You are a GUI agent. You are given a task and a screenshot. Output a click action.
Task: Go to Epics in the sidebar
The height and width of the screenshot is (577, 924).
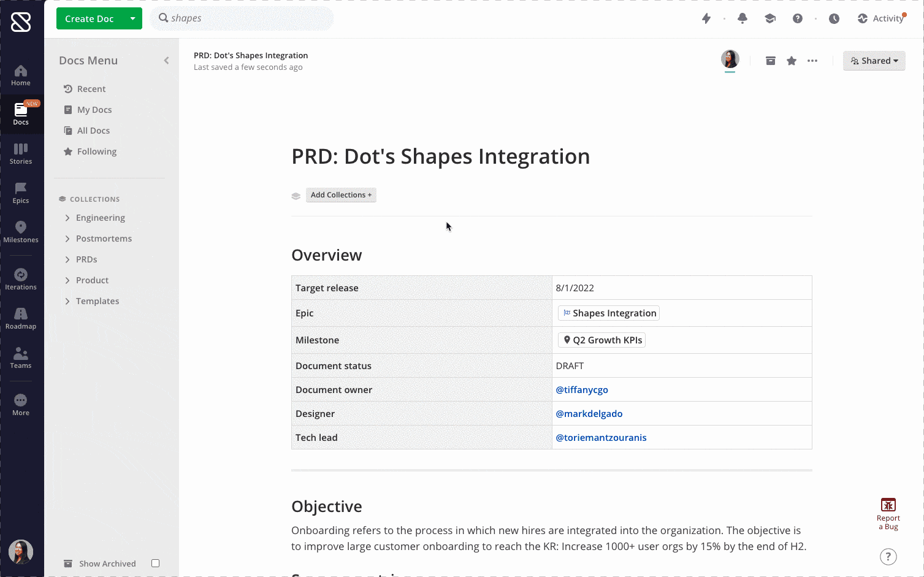[x=21, y=188]
